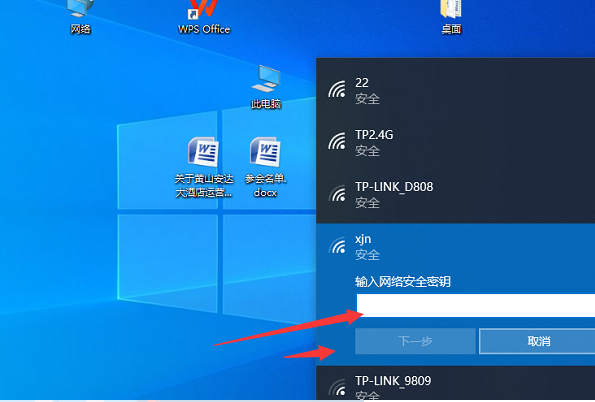Select the 此电脑 desktop icon
The image size is (595, 402).
point(266,87)
